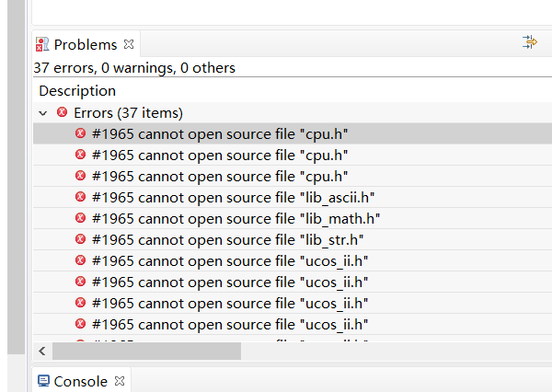Click the Errors group red error icon
The image size is (552, 392).
[62, 112]
